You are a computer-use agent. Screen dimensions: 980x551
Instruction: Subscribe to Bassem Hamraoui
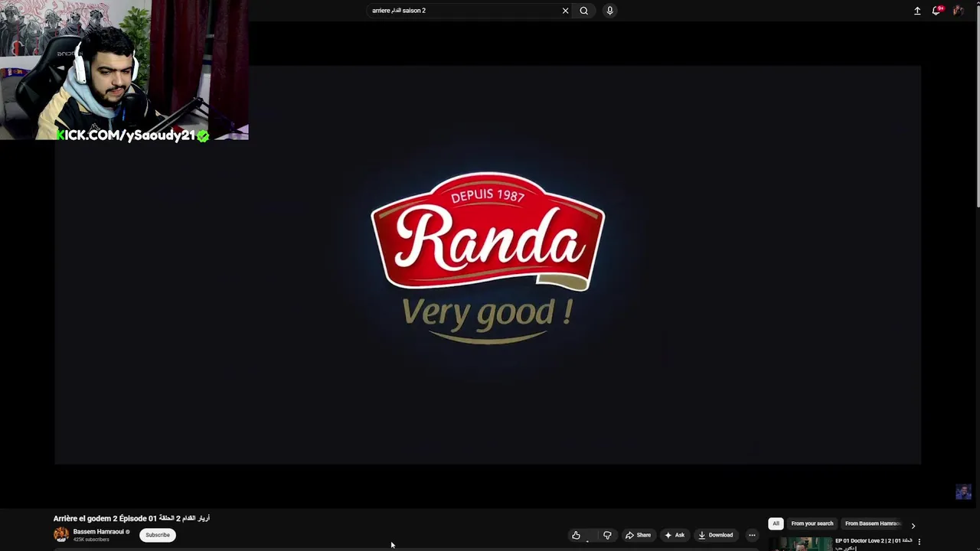coord(158,535)
